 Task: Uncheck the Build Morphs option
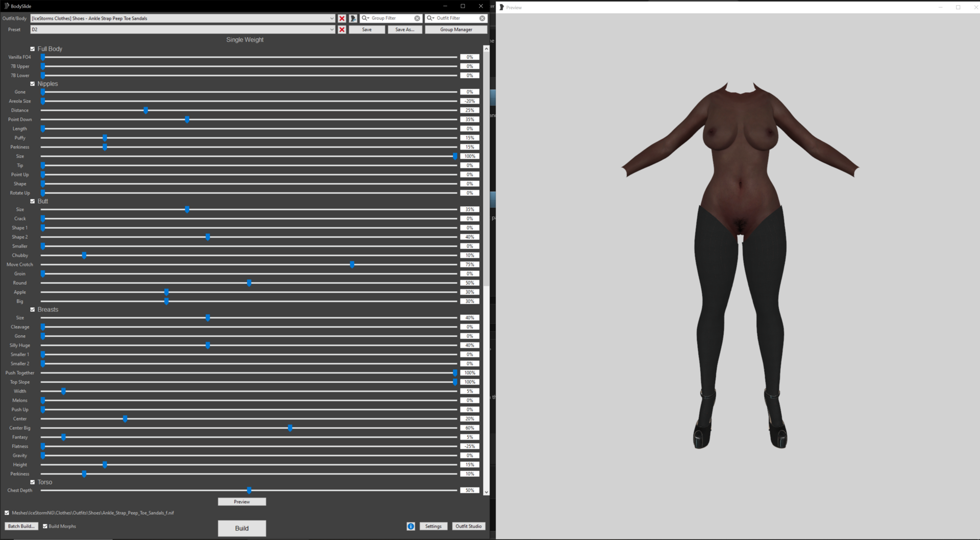coord(45,526)
